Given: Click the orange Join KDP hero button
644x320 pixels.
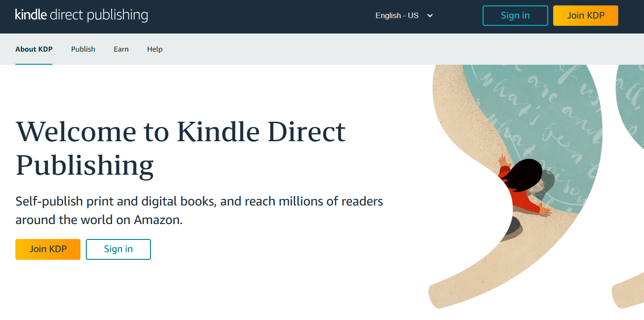Looking at the screenshot, I should [48, 249].
